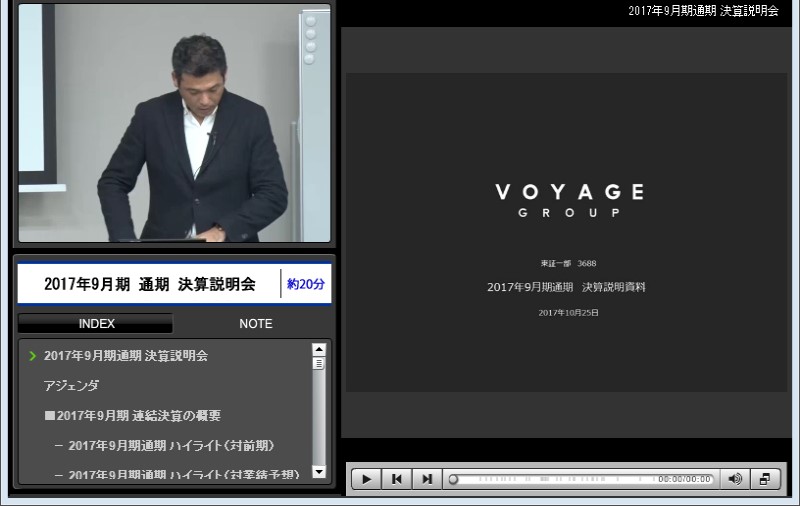Click the middle of the playback timeline
Viewport: 800px width, 506px height.
pos(582,479)
